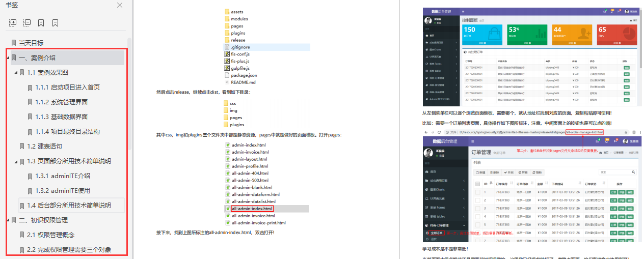This screenshot has height=259, width=644.
Task: Open 1.1.4 项目最终目录结构 bookmark
Action: click(x=67, y=131)
